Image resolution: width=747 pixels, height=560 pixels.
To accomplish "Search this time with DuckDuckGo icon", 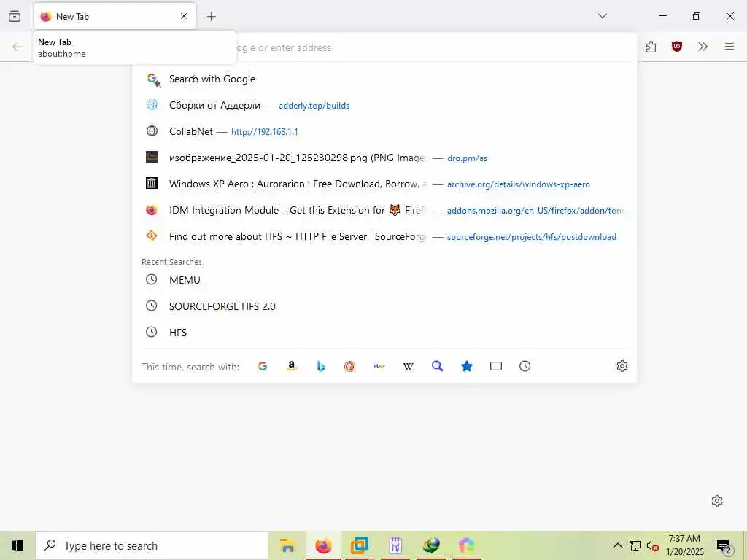I will (349, 366).
